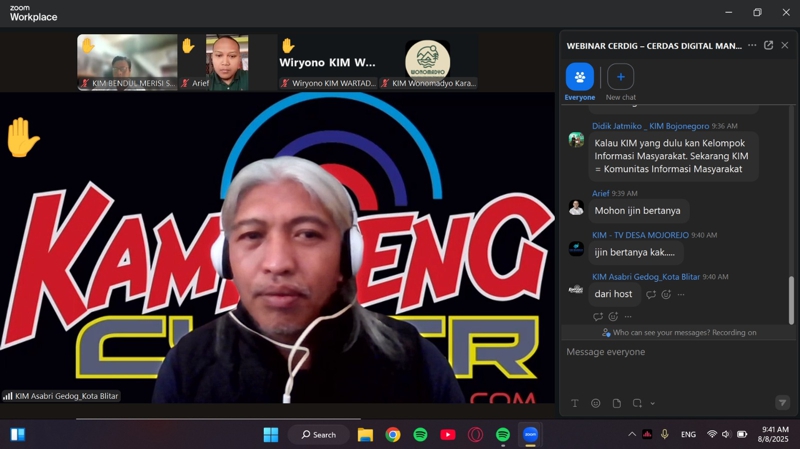Send the chat message

click(x=782, y=403)
